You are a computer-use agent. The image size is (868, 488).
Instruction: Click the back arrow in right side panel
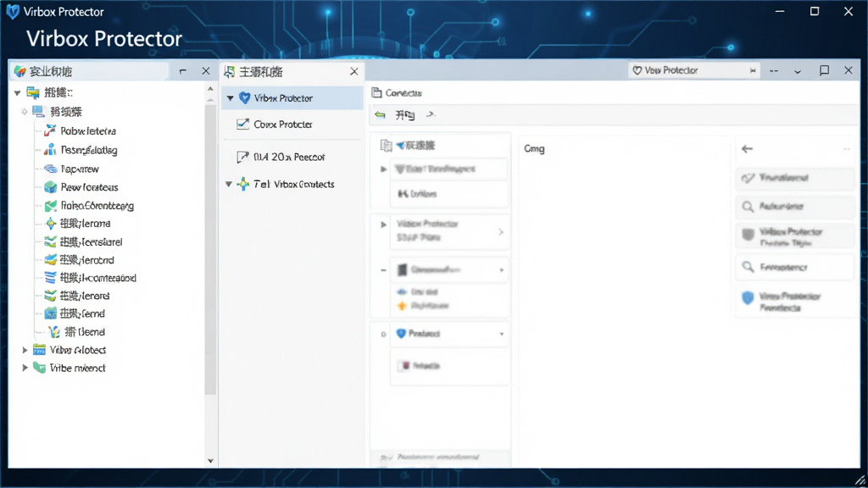click(x=747, y=148)
